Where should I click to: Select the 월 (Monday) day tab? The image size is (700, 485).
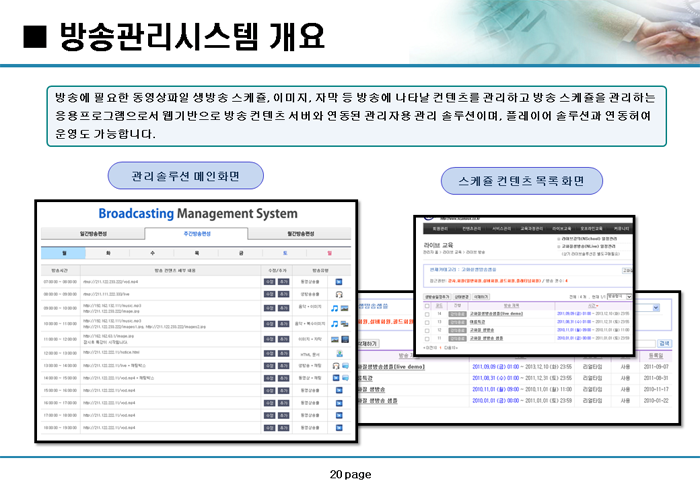[x=63, y=253]
